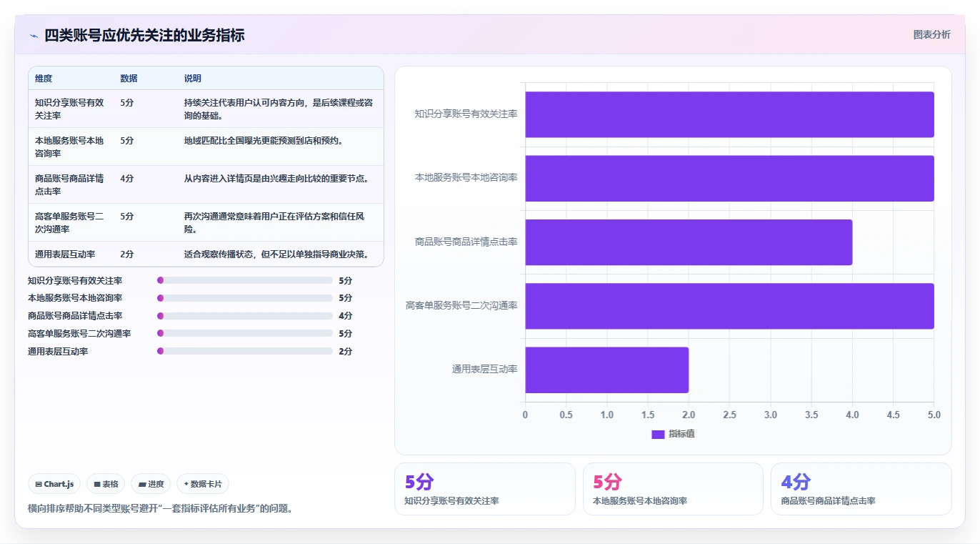Toggle the 指标值 legend swatch
The width and height of the screenshot is (980, 544).
click(x=658, y=435)
